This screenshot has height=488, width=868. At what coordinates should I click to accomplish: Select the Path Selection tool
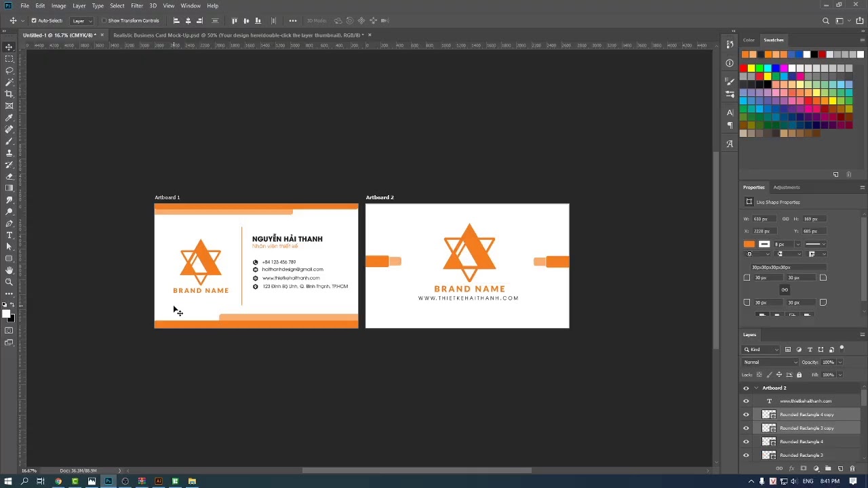pyautogui.click(x=9, y=246)
